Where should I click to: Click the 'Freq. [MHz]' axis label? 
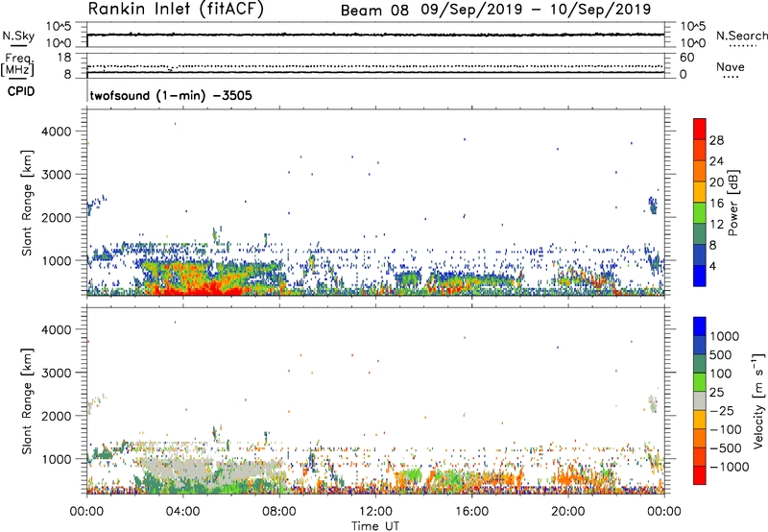tap(17, 64)
